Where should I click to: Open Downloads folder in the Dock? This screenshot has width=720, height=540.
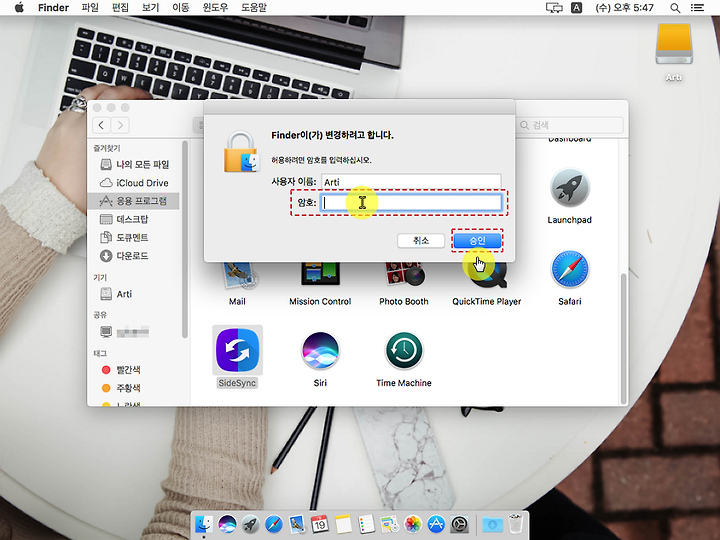pyautogui.click(x=492, y=524)
